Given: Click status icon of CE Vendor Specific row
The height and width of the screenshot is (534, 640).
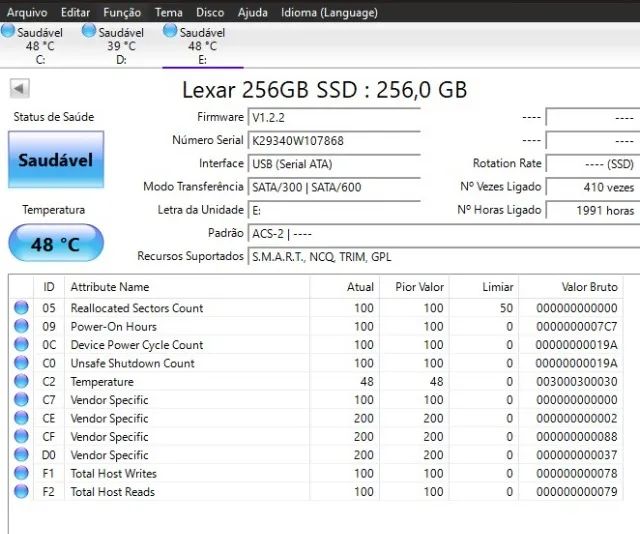Looking at the screenshot, I should click(21, 418).
